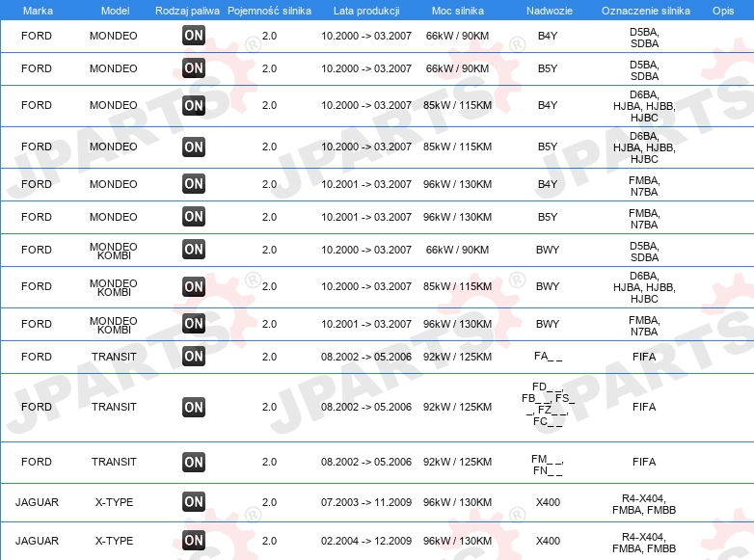Click the ON fuel icon for Mondeo B4Y 66kW

click(x=194, y=35)
